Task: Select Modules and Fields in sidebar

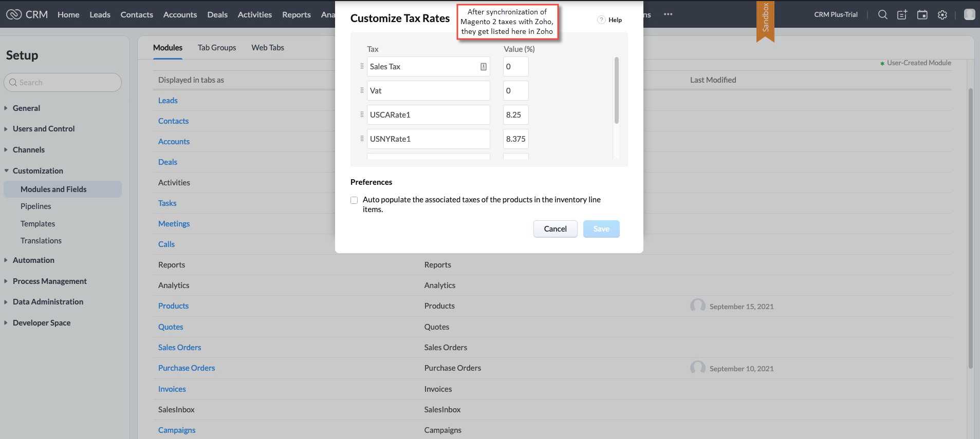Action: (x=63, y=189)
